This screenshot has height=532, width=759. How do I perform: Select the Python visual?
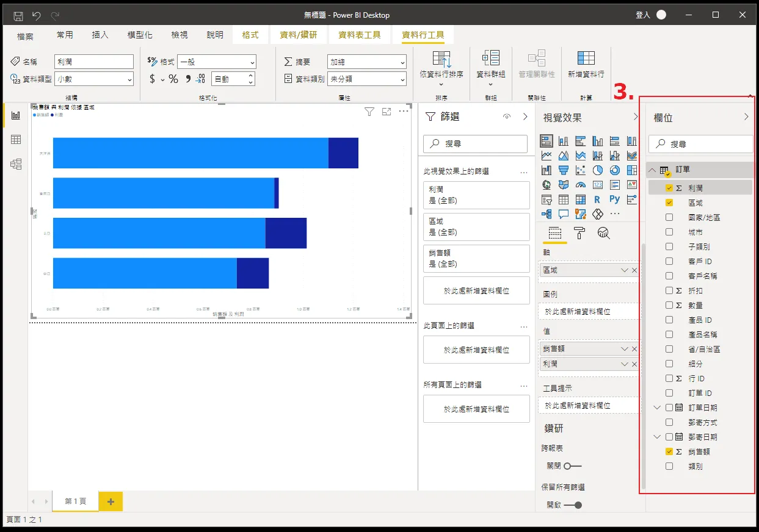point(615,199)
